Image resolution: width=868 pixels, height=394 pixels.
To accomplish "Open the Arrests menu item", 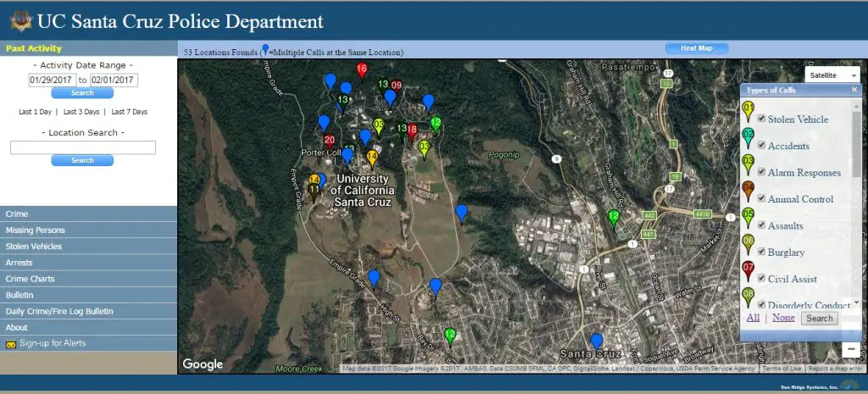I will (x=88, y=263).
